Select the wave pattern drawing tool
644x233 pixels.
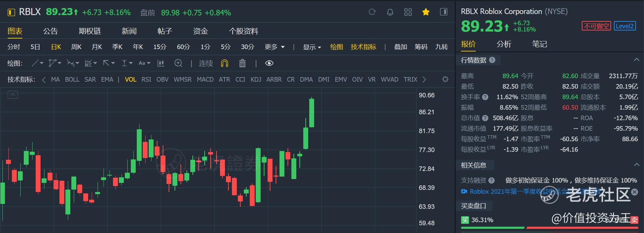click(71, 63)
